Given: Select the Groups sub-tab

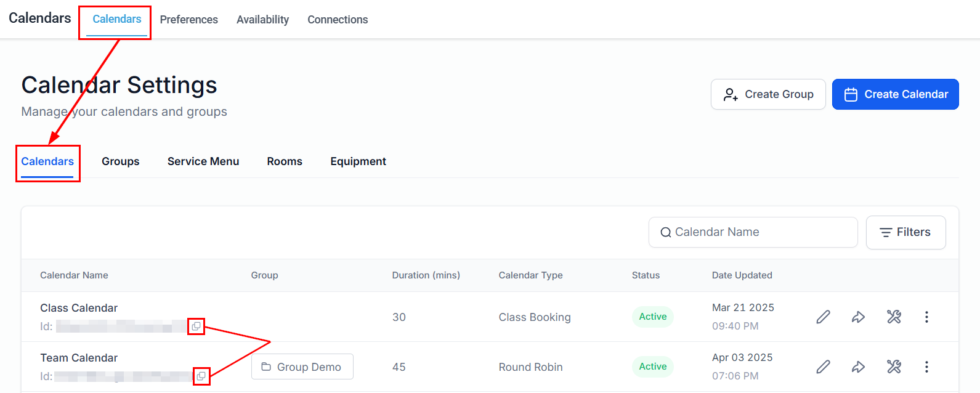Looking at the screenshot, I should (121, 161).
